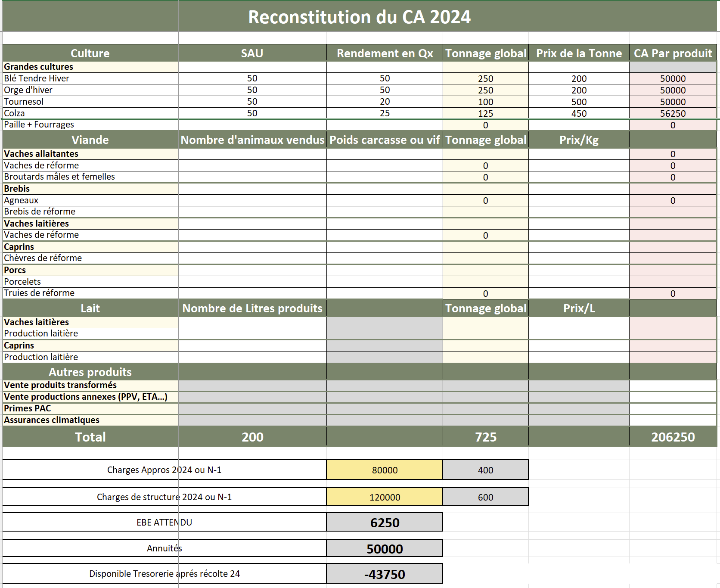This screenshot has width=720, height=588.
Task: Click total CA value 206250
Action: pos(673,437)
